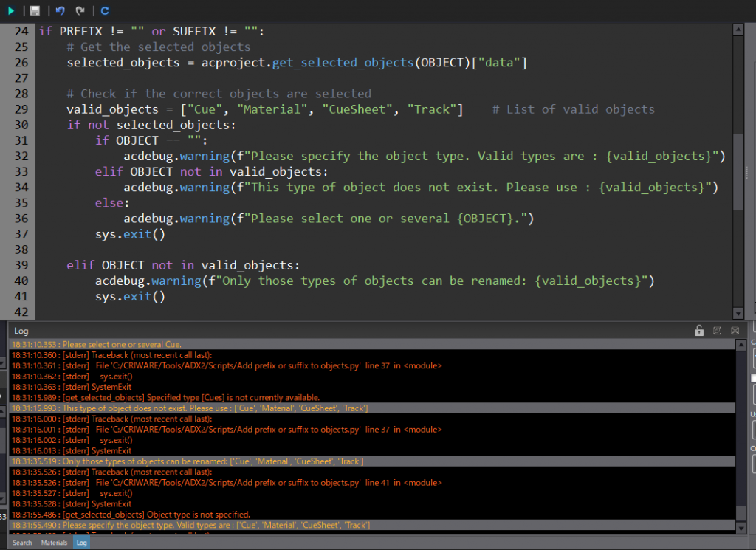Switch to the Search tab
The width and height of the screenshot is (756, 550).
[x=22, y=543]
